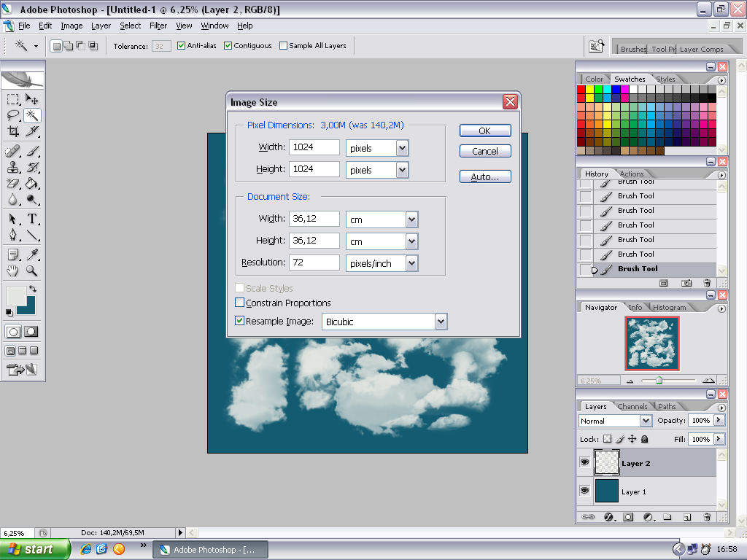747x560 pixels.
Task: Click the Auto... button
Action: (x=485, y=176)
